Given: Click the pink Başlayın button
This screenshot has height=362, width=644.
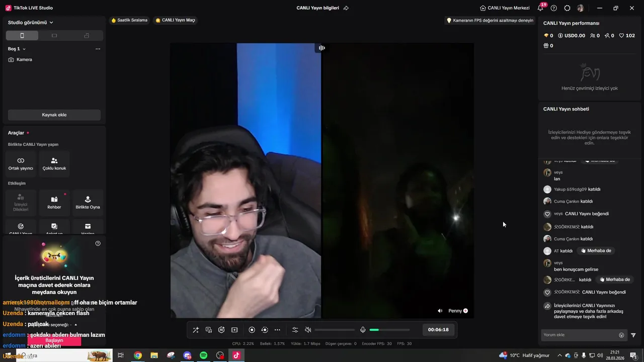Looking at the screenshot, I should [54, 340].
